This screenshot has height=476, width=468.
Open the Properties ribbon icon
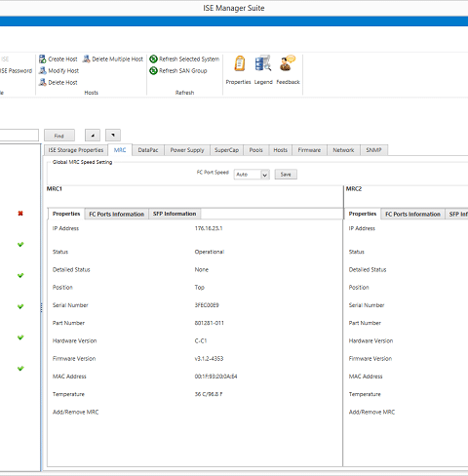(x=240, y=63)
